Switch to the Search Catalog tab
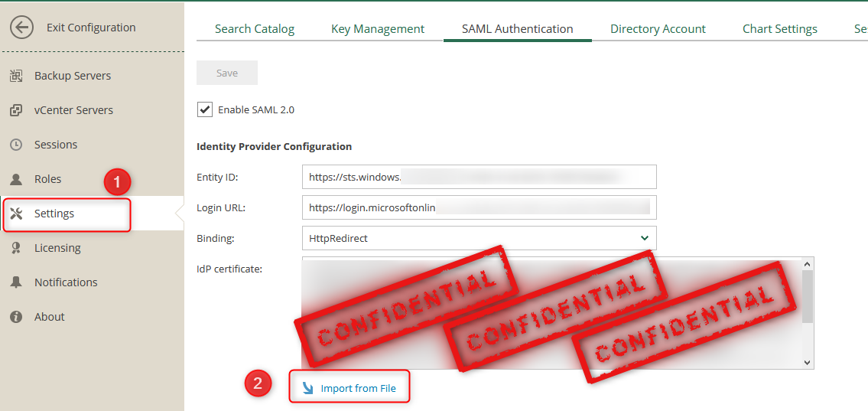This screenshot has width=868, height=411. pyautogui.click(x=254, y=29)
